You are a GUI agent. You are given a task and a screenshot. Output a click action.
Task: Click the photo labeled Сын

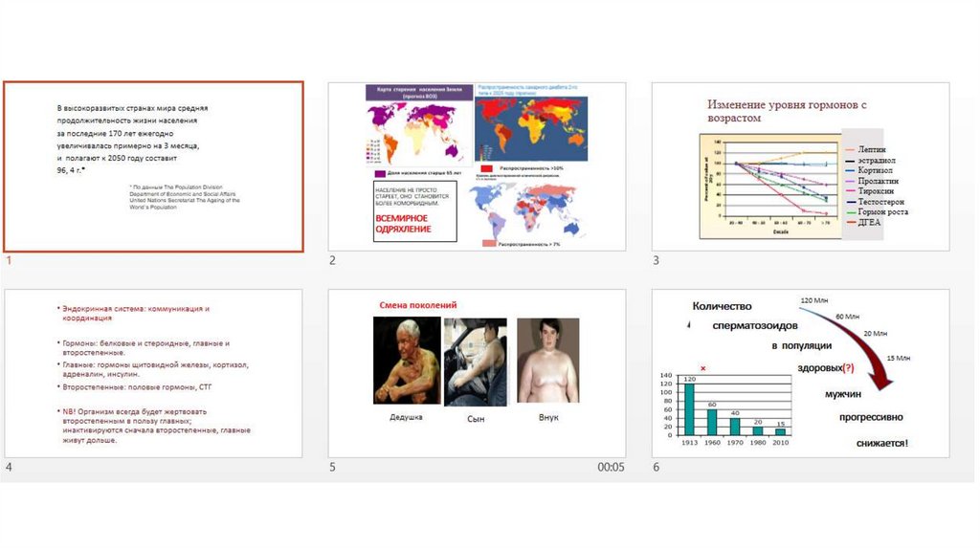[475, 360]
